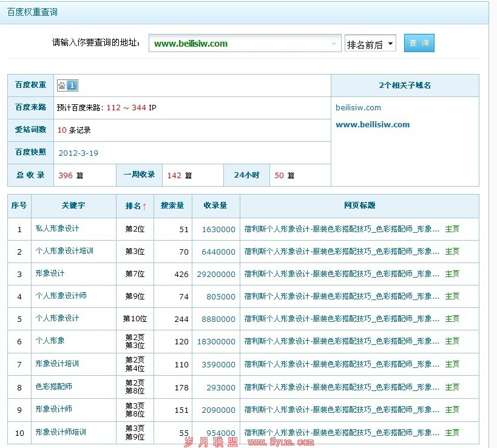Click 主页 link in row 3 形象设计
497x448 pixels.
[x=452, y=274]
